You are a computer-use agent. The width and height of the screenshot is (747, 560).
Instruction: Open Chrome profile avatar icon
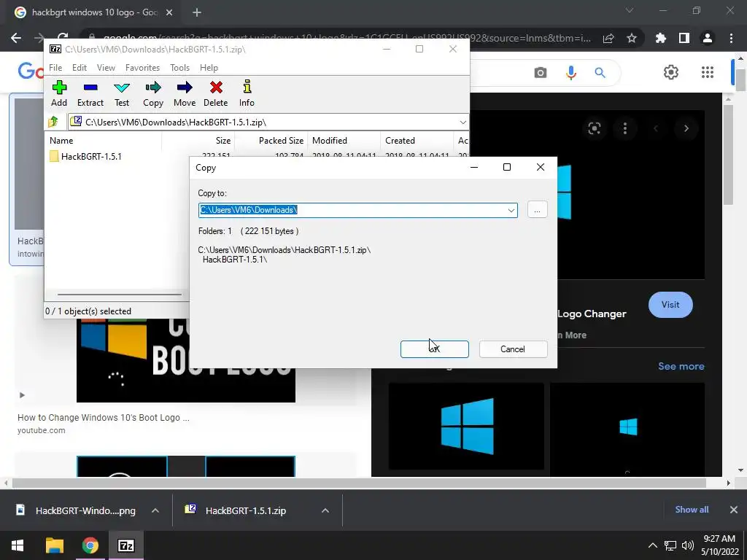click(708, 38)
